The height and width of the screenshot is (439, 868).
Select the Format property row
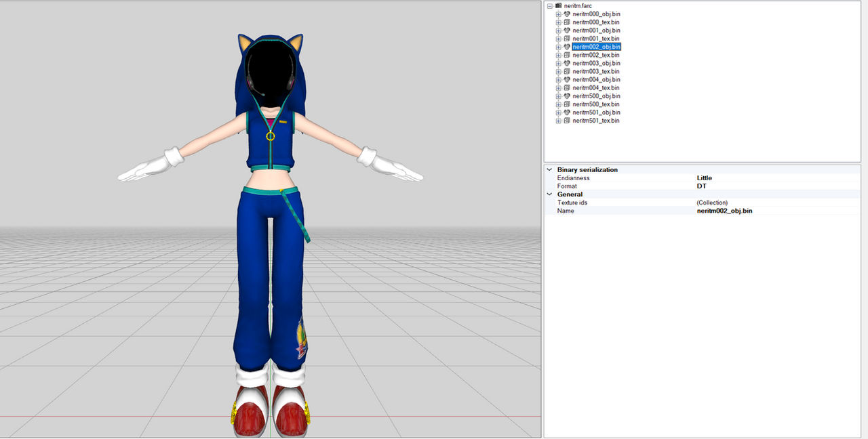point(703,186)
